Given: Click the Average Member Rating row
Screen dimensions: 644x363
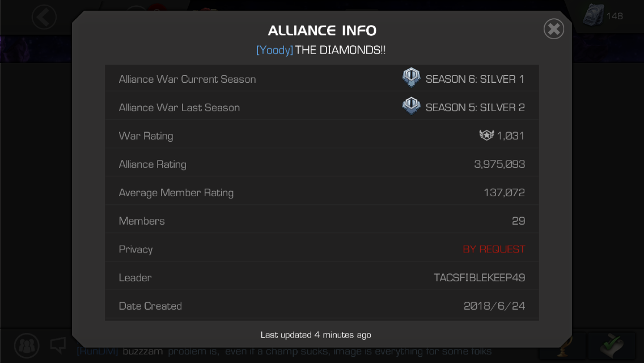Looking at the screenshot, I should [322, 192].
